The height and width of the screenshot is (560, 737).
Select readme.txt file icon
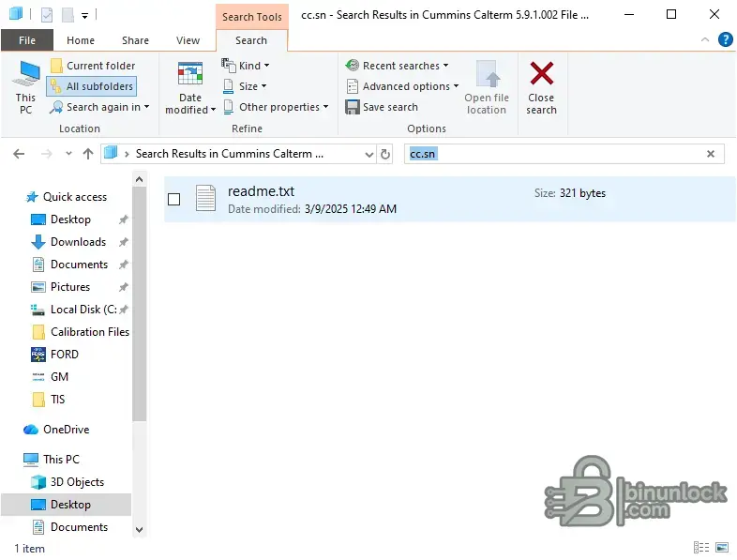point(206,198)
